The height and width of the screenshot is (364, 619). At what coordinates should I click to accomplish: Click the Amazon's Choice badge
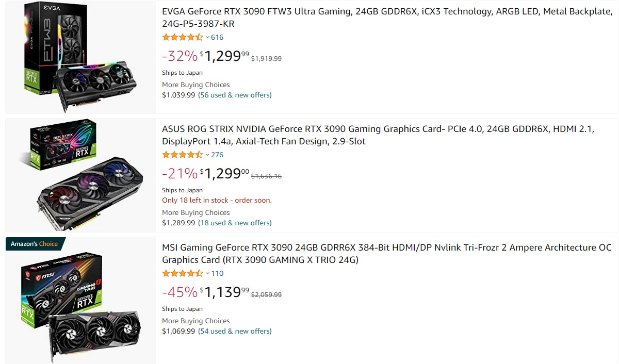click(34, 244)
